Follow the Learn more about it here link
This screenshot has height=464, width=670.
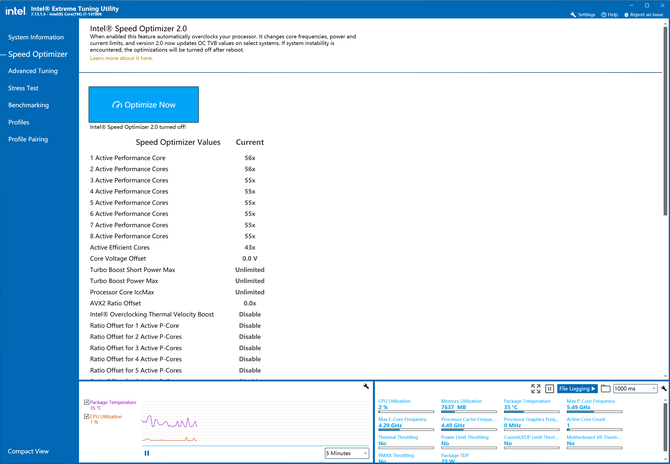point(121,58)
